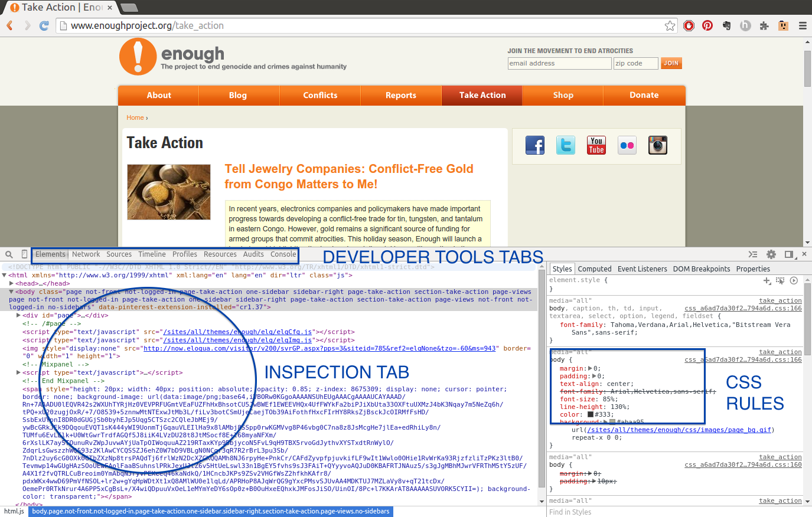Expand the margin shorthand property
This screenshot has width=812, height=517.
[590, 368]
